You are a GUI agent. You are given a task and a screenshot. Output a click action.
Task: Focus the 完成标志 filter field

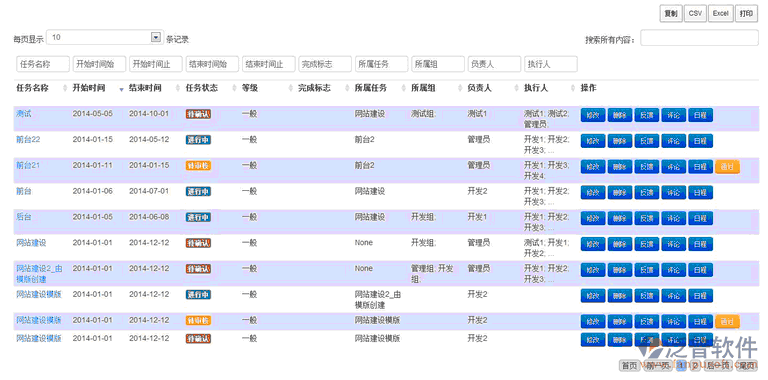[x=325, y=64]
